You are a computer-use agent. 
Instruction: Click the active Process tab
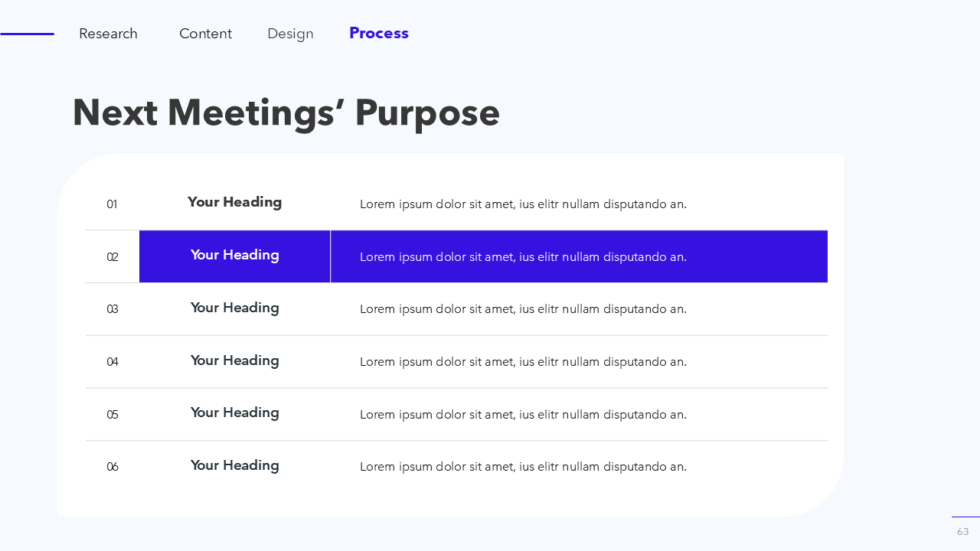coord(378,33)
